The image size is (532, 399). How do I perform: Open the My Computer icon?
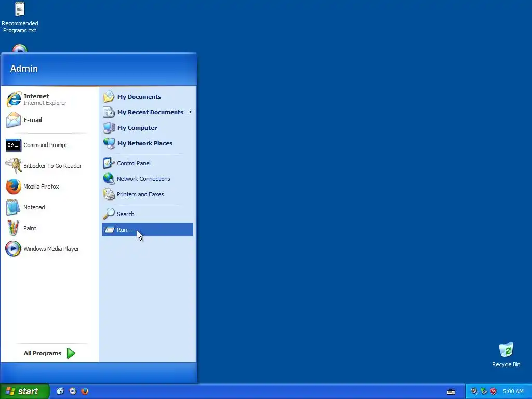pyautogui.click(x=109, y=128)
